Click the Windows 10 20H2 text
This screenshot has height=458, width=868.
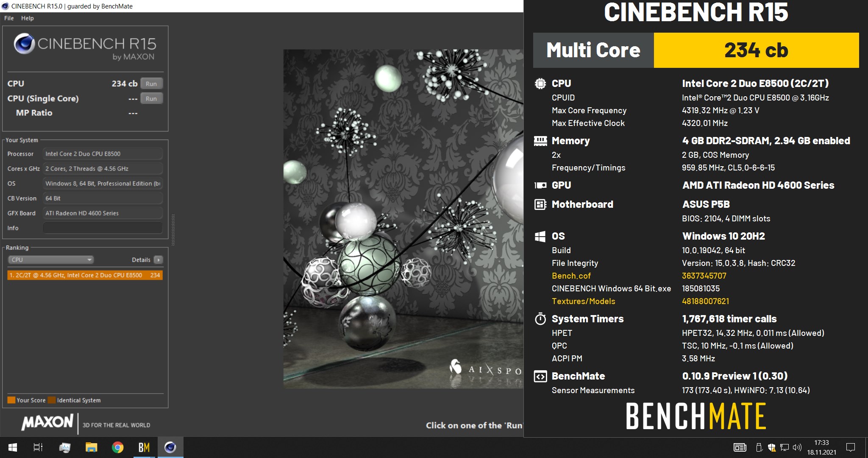[x=723, y=236]
